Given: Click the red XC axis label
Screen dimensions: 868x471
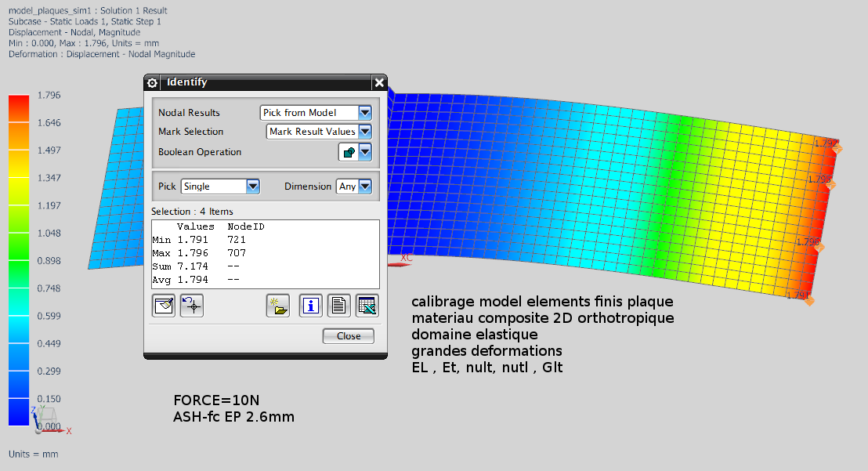Looking at the screenshot, I should tap(407, 258).
